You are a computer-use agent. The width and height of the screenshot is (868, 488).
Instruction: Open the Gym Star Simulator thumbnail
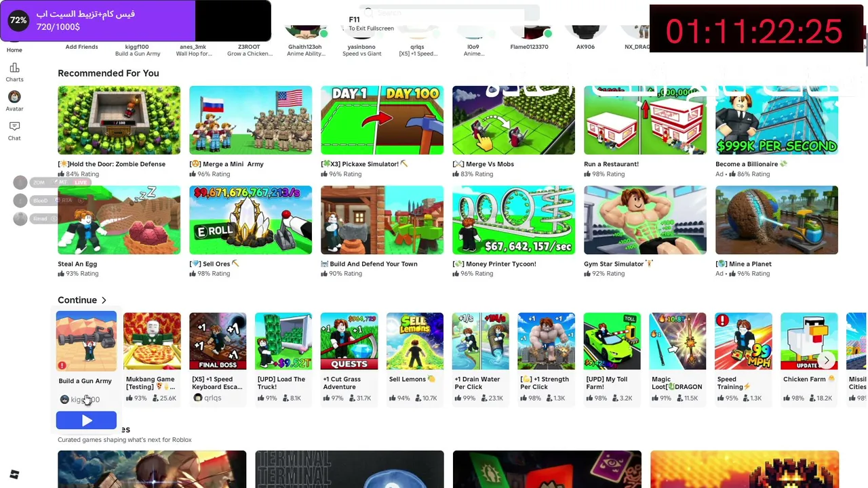[x=645, y=220]
